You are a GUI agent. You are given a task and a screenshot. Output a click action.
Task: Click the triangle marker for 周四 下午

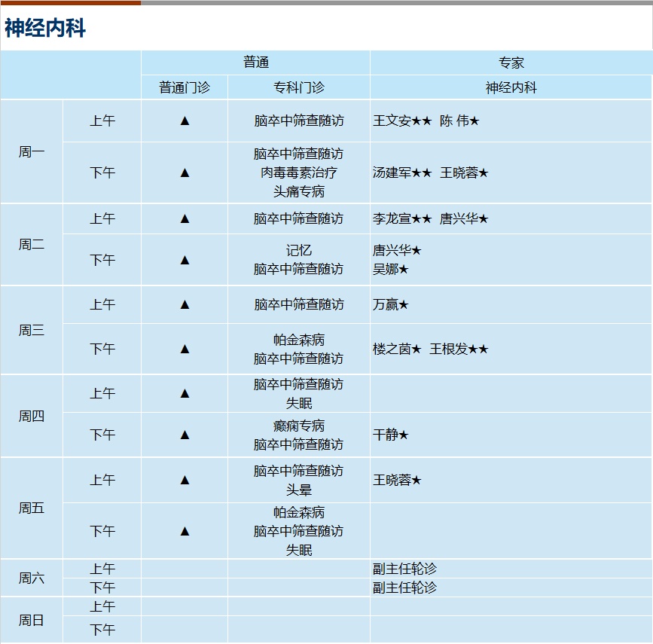point(185,435)
